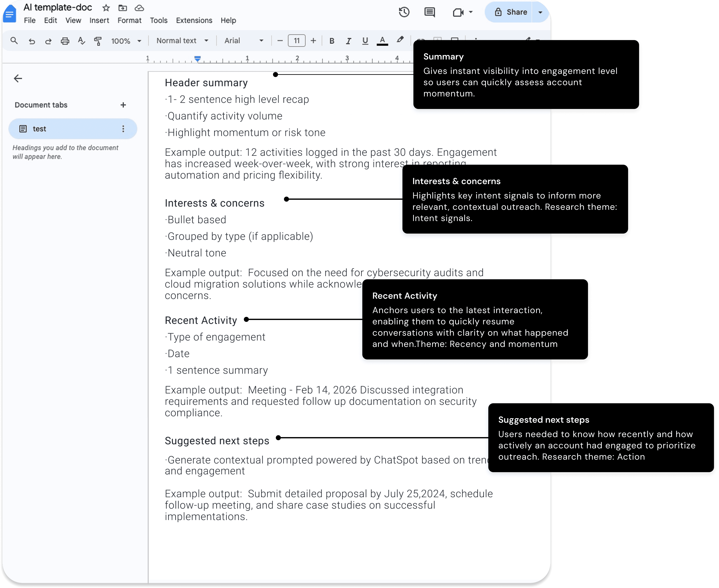Screen dimensions: 719x588
Task: Toggle bold formatting
Action: (x=332, y=41)
